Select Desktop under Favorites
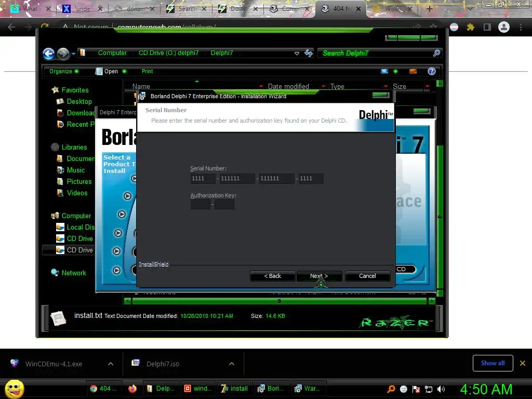 [x=79, y=101]
